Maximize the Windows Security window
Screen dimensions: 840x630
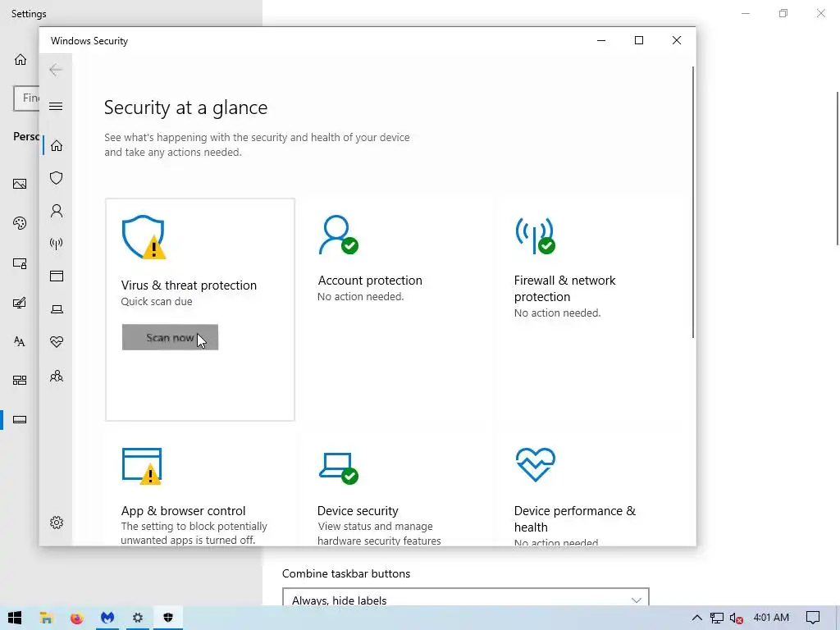[638, 41]
